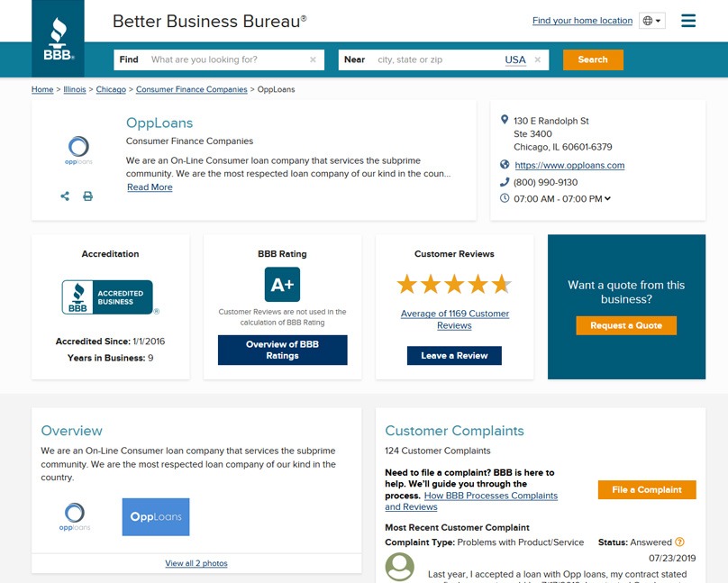Click the Answered status help icon
The image size is (728, 583).
click(x=679, y=542)
